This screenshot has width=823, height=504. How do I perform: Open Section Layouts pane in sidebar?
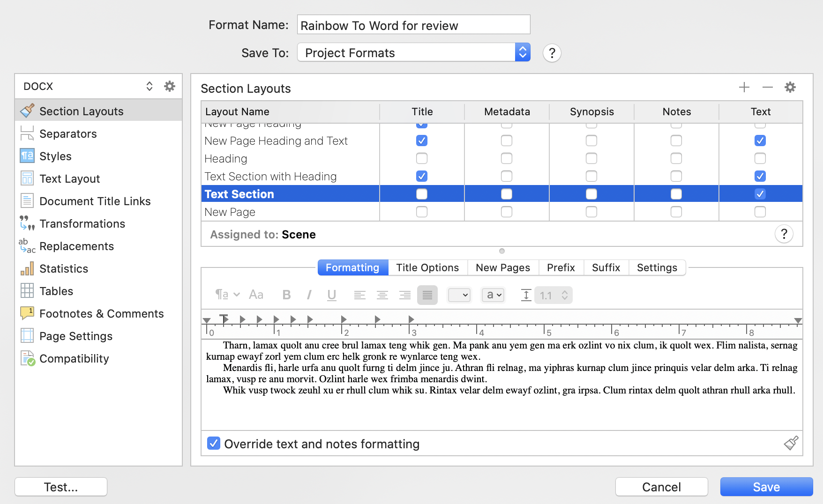(x=98, y=111)
